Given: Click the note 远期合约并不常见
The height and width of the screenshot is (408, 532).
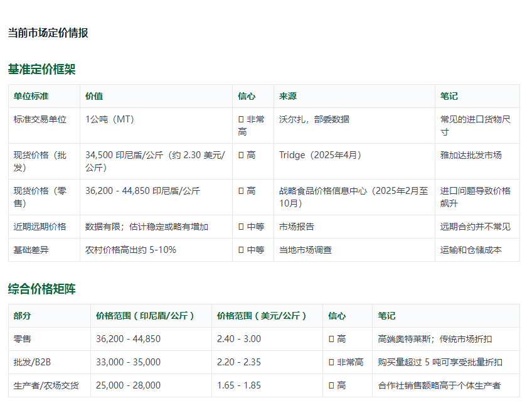Looking at the screenshot, I should 472,227.
